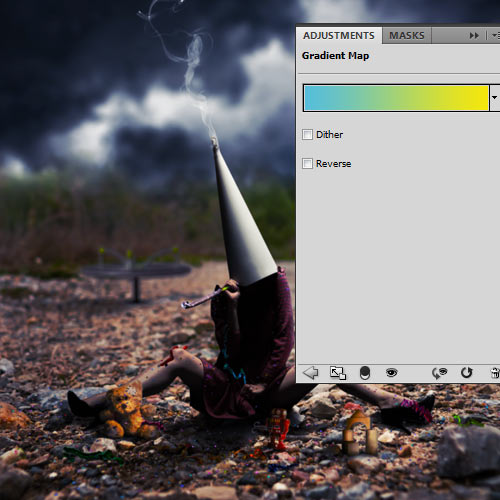The height and width of the screenshot is (500, 500).
Task: Click the Reverse label text
Action: pyautogui.click(x=333, y=164)
